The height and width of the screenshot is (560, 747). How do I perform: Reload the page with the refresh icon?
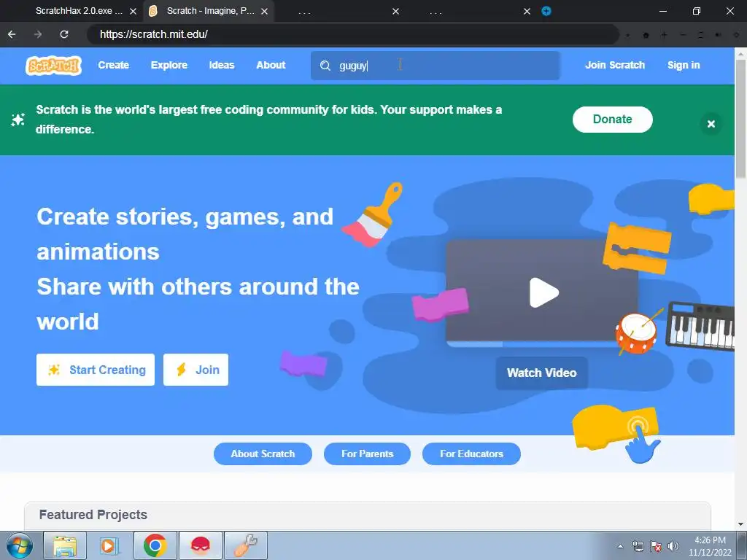64,34
